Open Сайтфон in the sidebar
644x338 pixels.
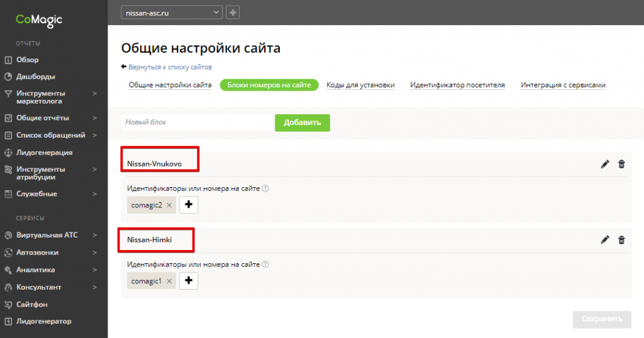(32, 304)
